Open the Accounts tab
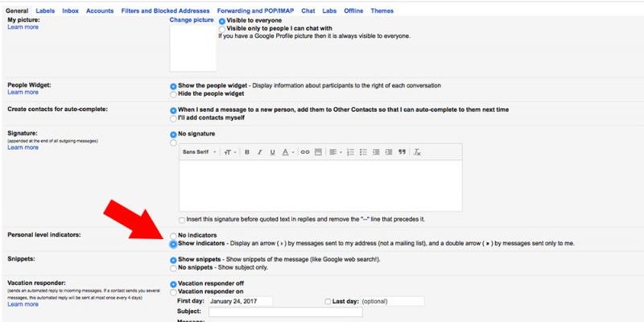This screenshot has height=322, width=644. pos(100,11)
